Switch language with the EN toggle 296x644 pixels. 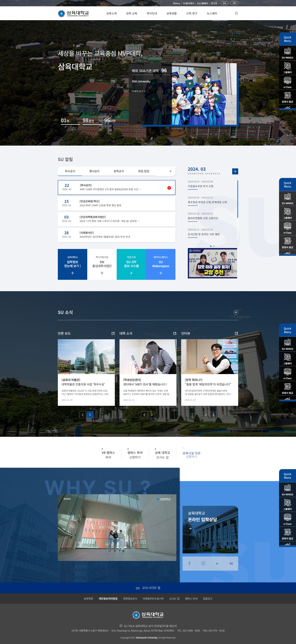click(x=224, y=3)
